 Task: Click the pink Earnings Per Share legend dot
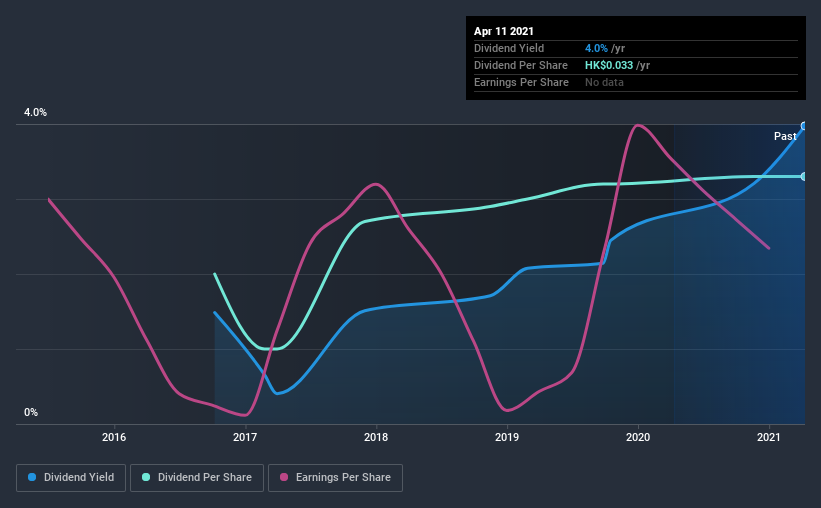[x=284, y=477]
